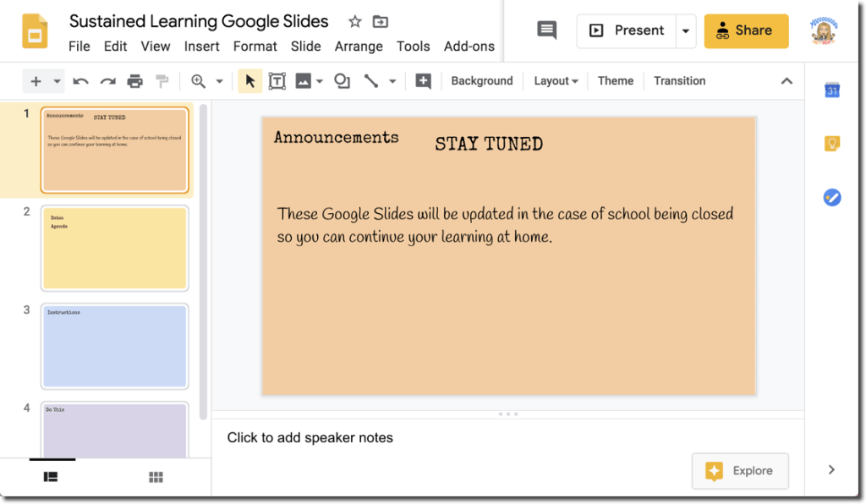Open comment history speech bubble icon
866x504 pixels.
pos(547,30)
